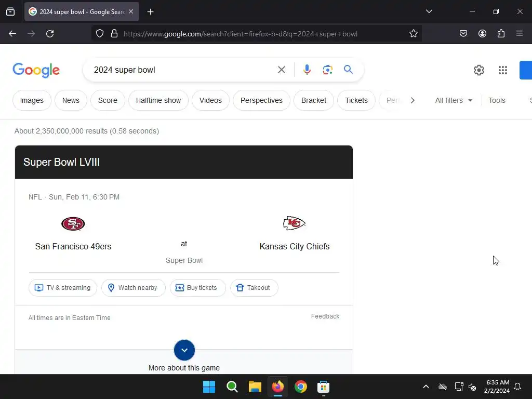Show hidden system tray icons

point(426,387)
